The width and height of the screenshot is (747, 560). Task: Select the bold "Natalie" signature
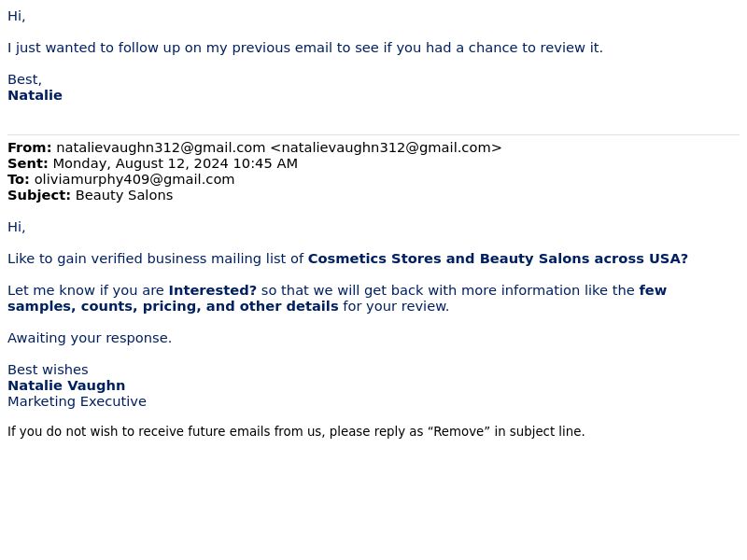coord(35,95)
